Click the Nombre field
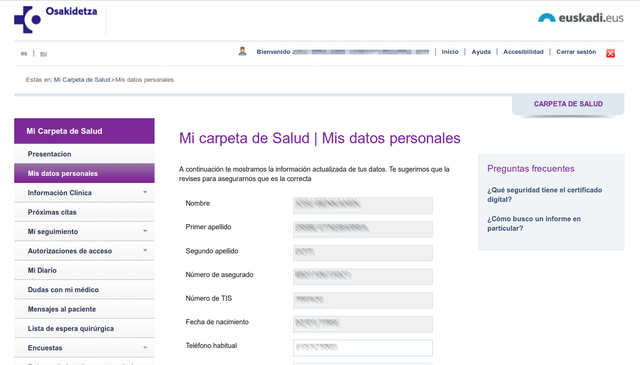This screenshot has width=640, height=365. (363, 205)
